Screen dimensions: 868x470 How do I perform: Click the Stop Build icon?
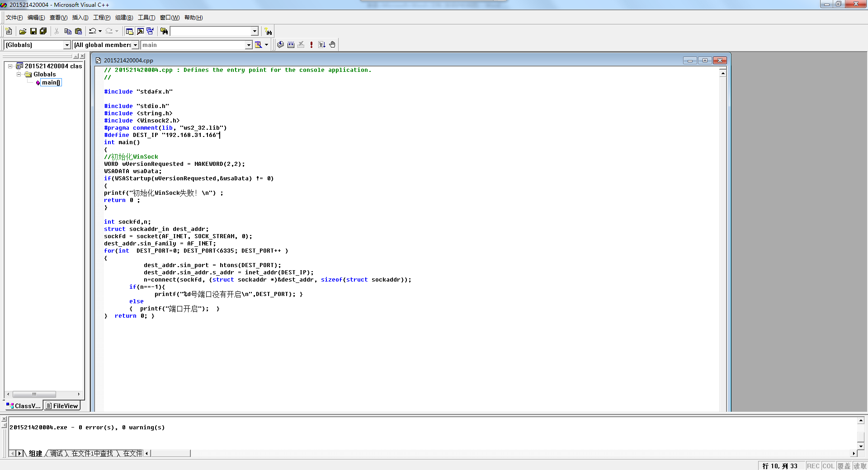pyautogui.click(x=301, y=45)
